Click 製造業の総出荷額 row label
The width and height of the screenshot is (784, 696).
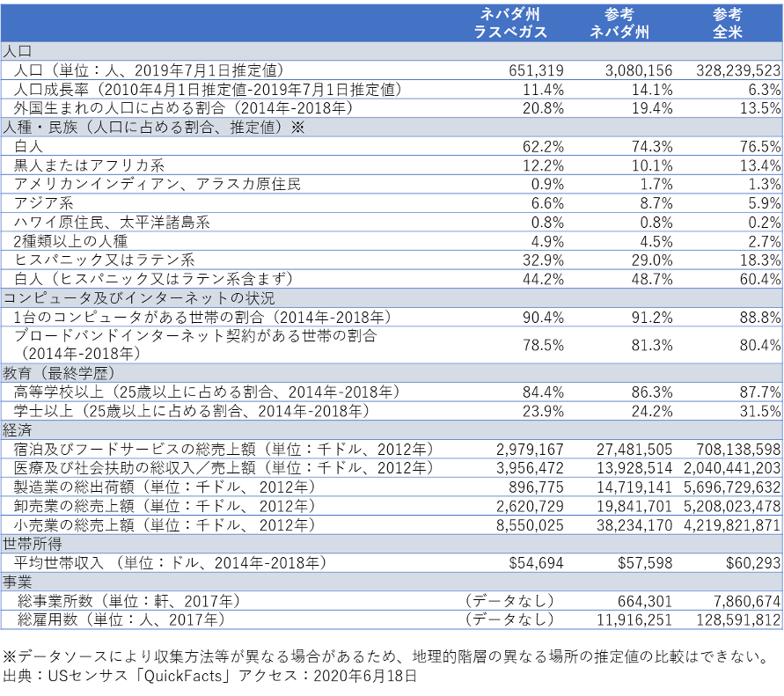click(165, 487)
